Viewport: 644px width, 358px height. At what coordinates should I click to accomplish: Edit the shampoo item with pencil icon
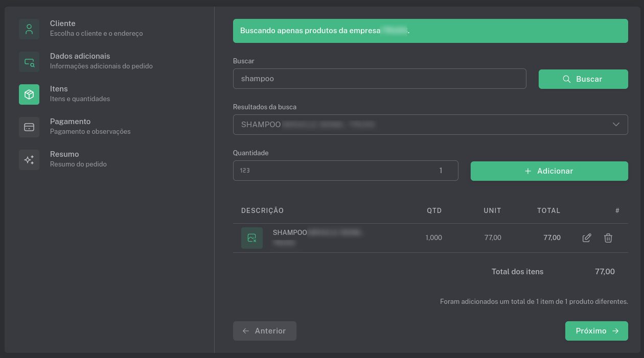(587, 238)
